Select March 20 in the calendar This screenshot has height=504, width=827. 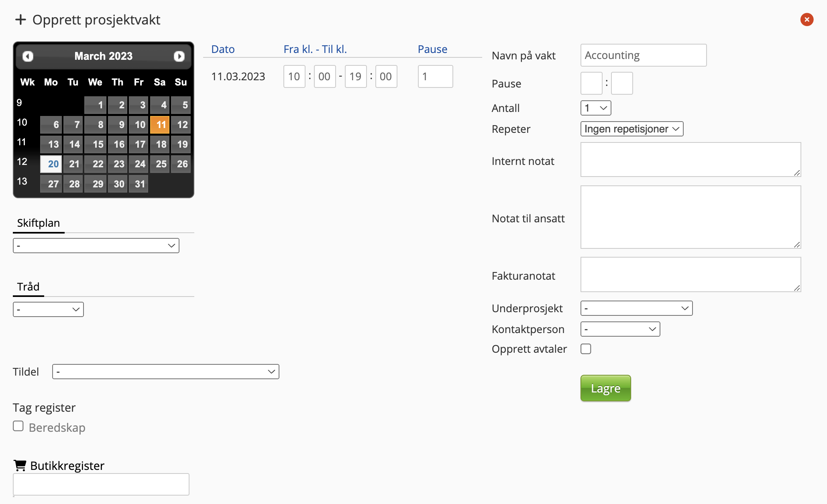point(51,164)
